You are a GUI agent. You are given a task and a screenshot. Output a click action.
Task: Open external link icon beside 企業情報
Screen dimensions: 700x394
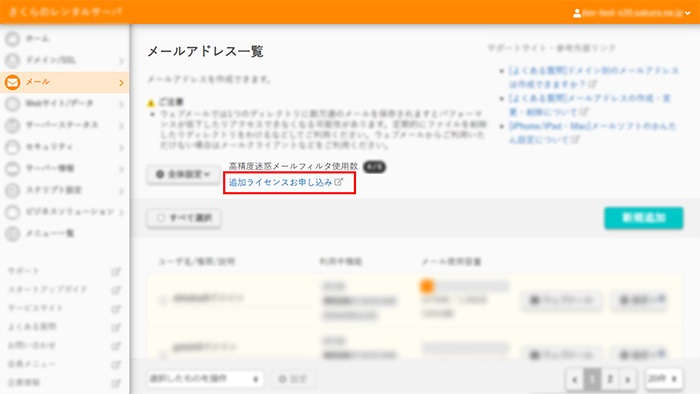(116, 383)
